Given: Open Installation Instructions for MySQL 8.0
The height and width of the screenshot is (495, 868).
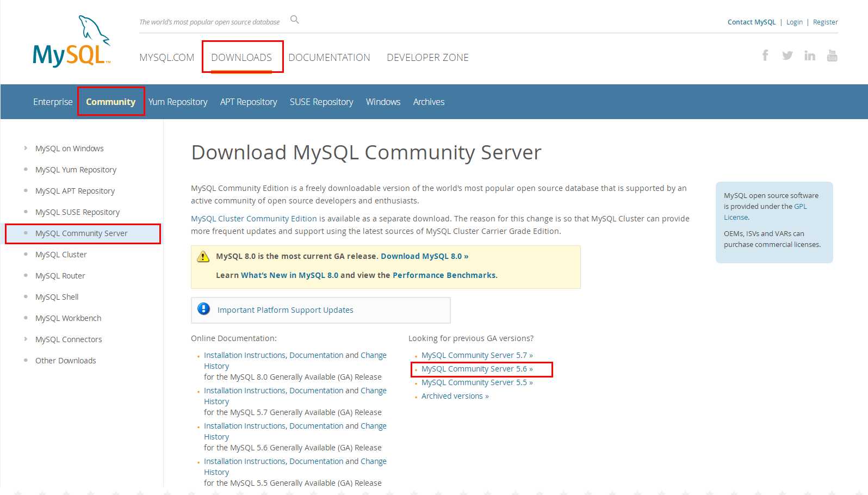Looking at the screenshot, I should (x=245, y=355).
